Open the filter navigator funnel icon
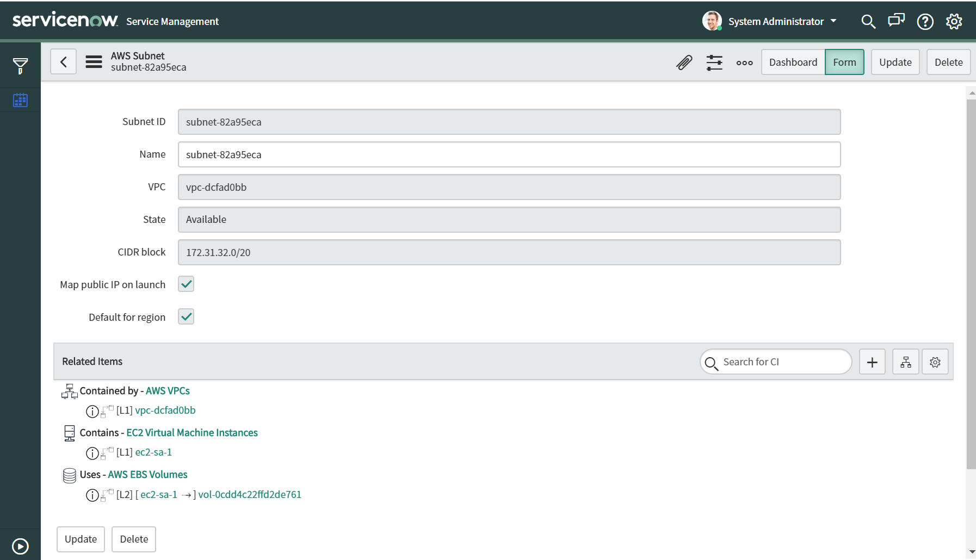The image size is (976, 560). click(x=20, y=66)
